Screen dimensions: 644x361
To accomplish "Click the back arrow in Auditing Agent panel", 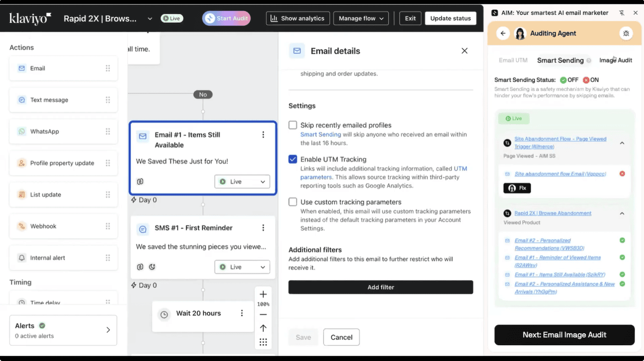I will 503,33.
